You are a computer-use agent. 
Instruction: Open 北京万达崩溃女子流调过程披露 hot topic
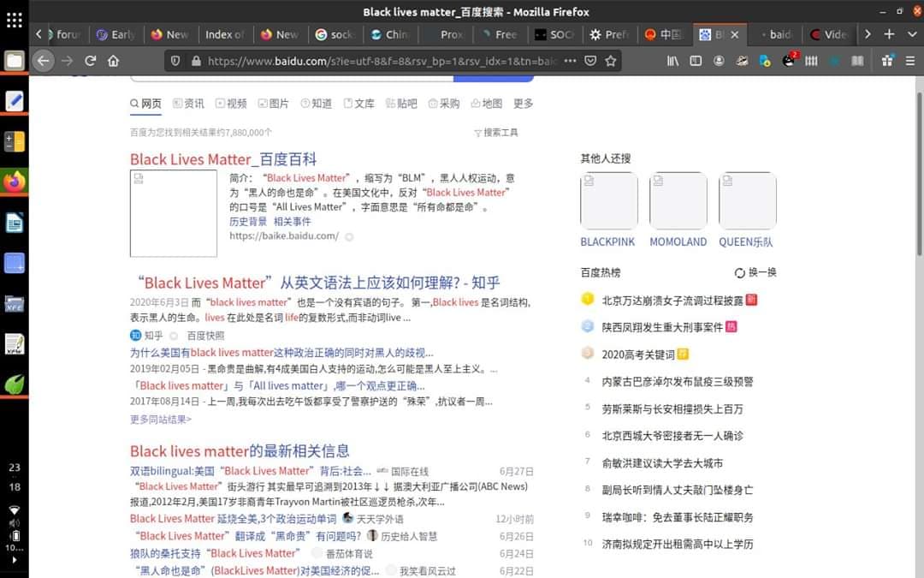point(672,301)
